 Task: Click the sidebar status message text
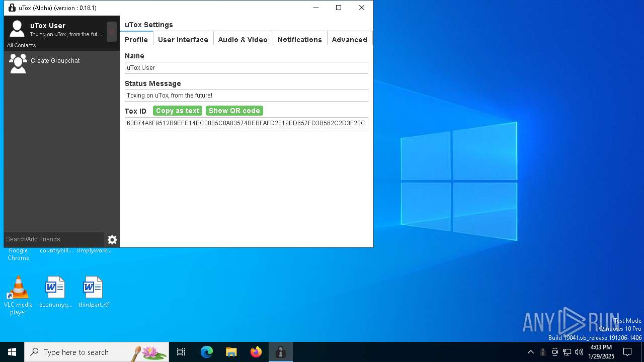pos(66,35)
